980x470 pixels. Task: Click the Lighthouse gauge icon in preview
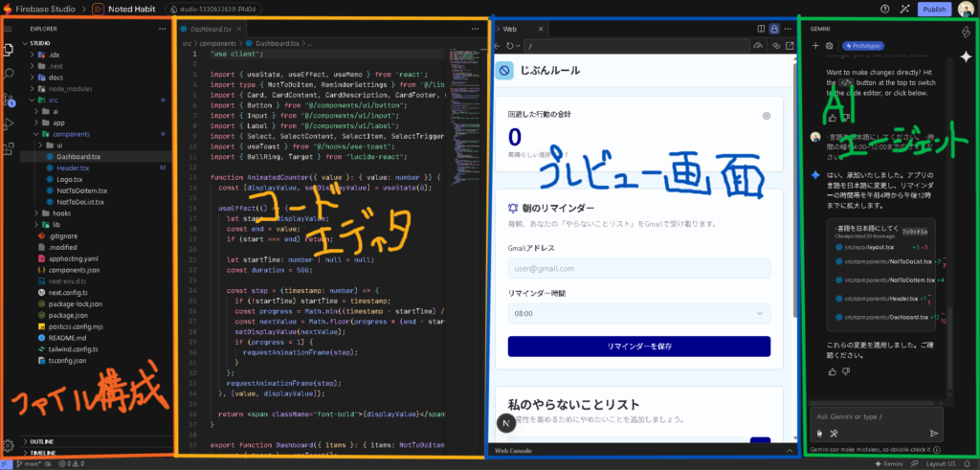(x=759, y=46)
